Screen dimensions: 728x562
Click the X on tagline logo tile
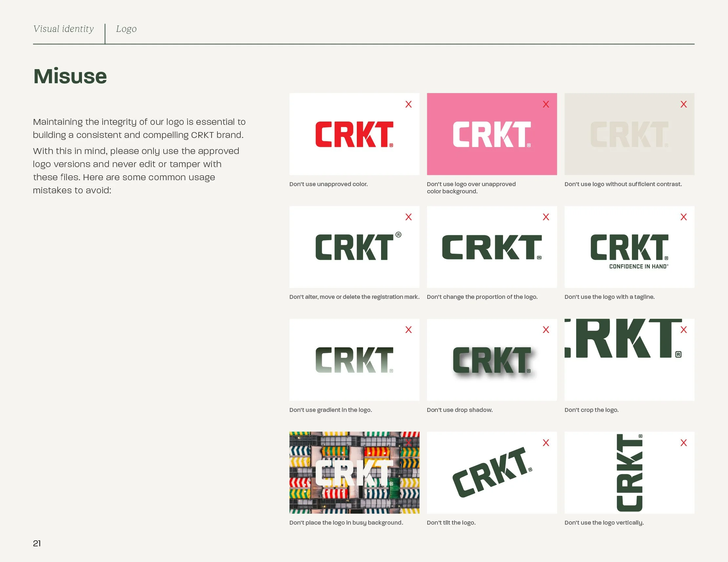coord(683,217)
